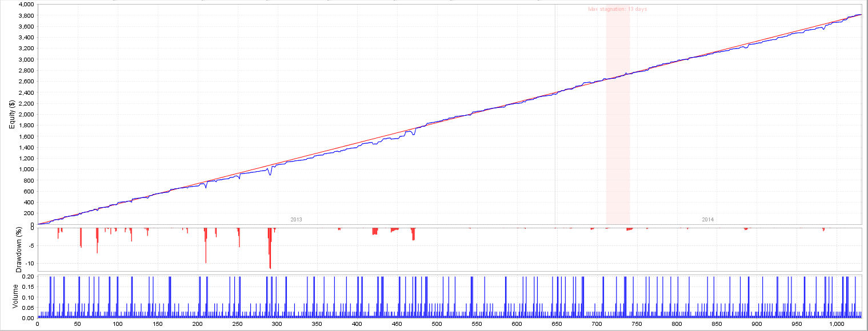Click the 0.15 volume axis value
Screen dimensions: 868x331
pyautogui.click(x=28, y=286)
